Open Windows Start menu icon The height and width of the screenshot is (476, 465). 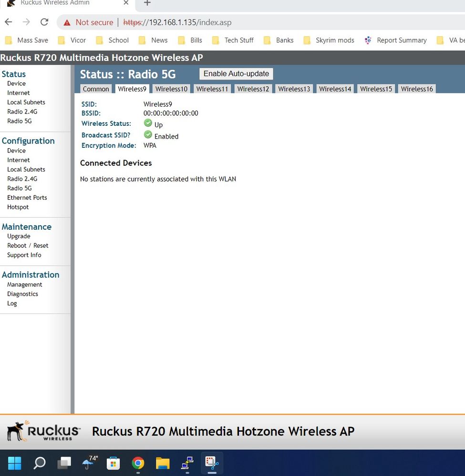click(x=15, y=463)
